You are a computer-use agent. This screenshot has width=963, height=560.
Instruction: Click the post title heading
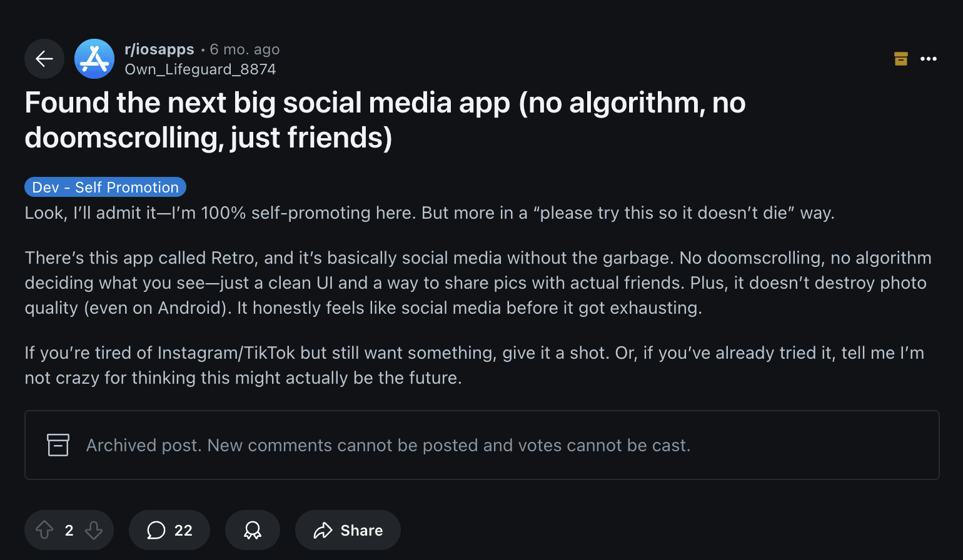point(385,120)
